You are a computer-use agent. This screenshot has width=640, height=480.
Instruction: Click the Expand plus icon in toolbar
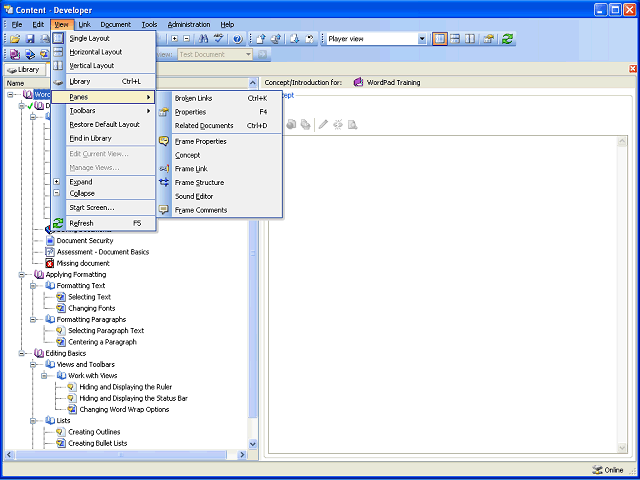click(175, 39)
